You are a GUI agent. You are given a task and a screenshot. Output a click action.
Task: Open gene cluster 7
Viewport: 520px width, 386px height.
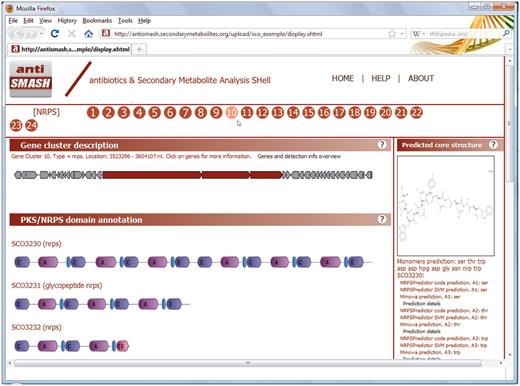coord(185,113)
